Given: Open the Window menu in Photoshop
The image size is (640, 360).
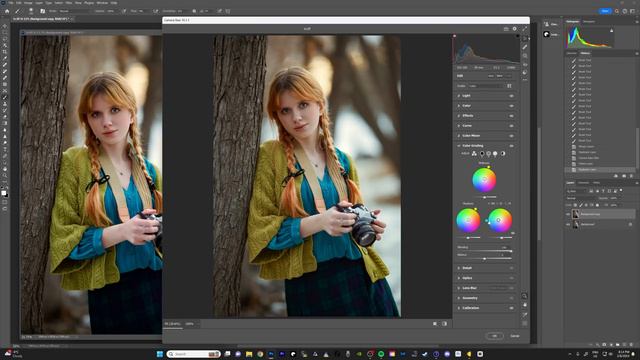Looking at the screenshot, I should pos(102,2).
